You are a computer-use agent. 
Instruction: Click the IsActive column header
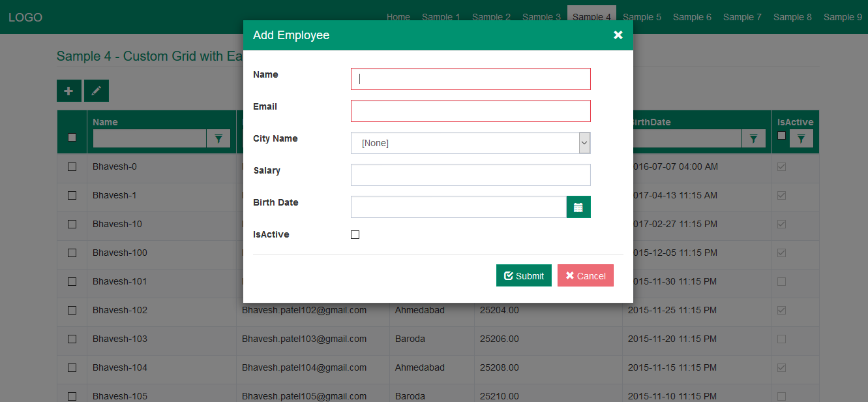coord(796,122)
